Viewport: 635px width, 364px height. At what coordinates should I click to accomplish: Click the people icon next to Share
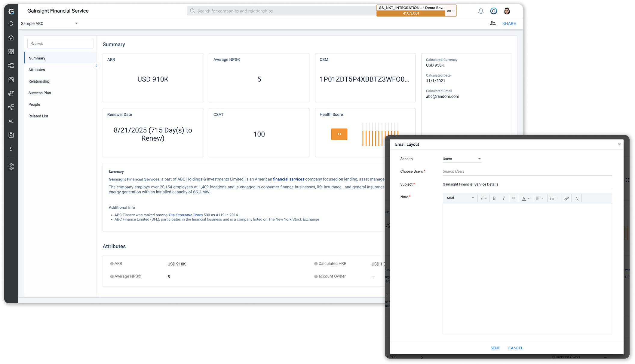492,23
